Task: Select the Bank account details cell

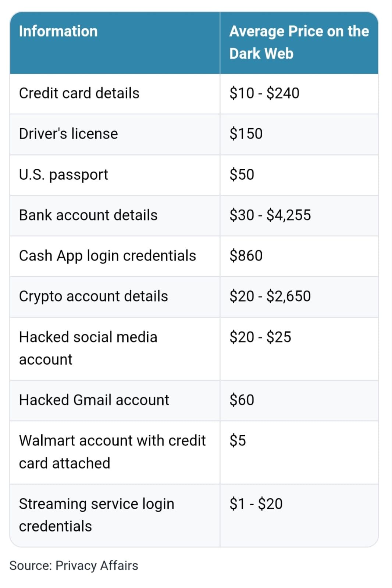Action: [88, 215]
